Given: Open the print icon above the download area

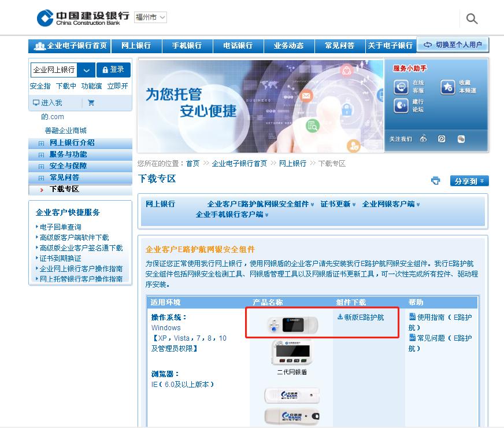Looking at the screenshot, I should tap(436, 181).
